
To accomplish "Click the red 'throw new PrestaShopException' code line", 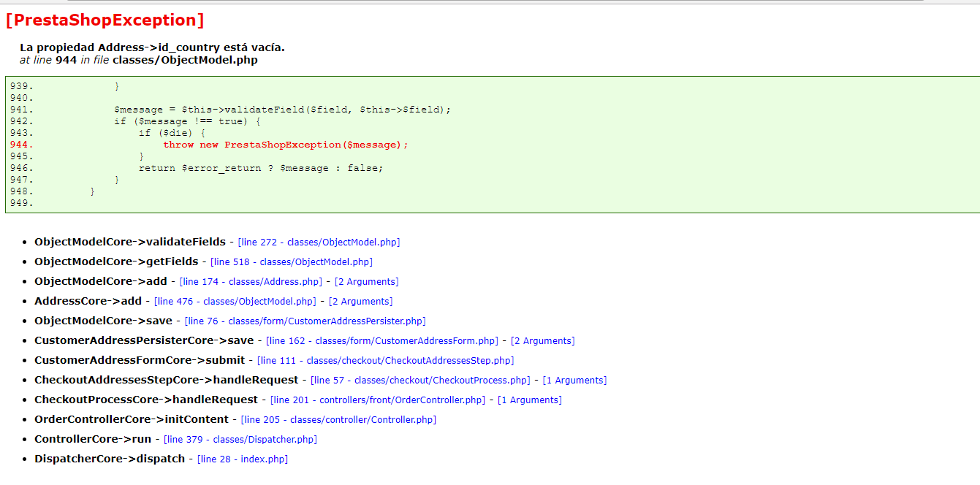I will pyautogui.click(x=286, y=145).
